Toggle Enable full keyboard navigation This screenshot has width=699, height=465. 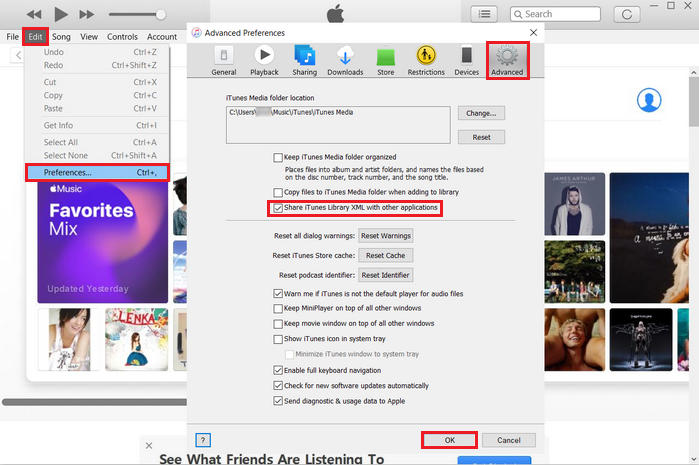(278, 370)
